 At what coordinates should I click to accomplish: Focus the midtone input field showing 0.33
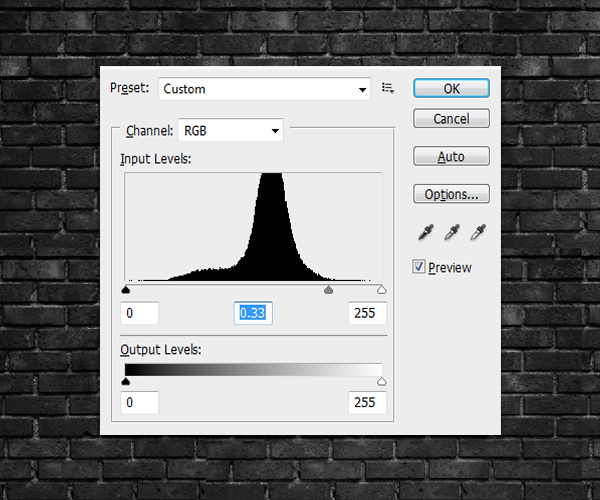(254, 313)
